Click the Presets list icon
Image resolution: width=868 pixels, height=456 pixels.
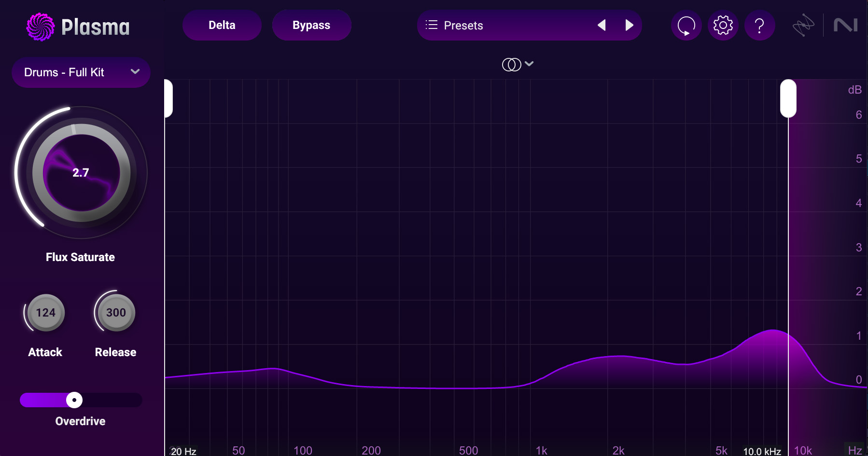[431, 25]
